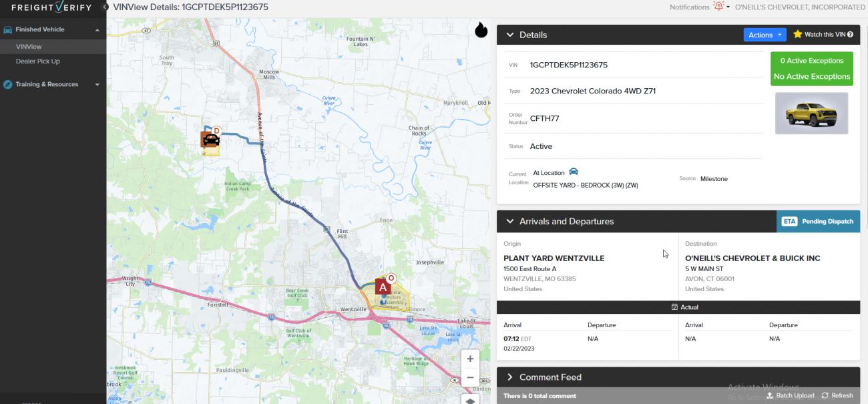This screenshot has height=404, width=868.
Task: Open the Actions dropdown
Action: [765, 35]
